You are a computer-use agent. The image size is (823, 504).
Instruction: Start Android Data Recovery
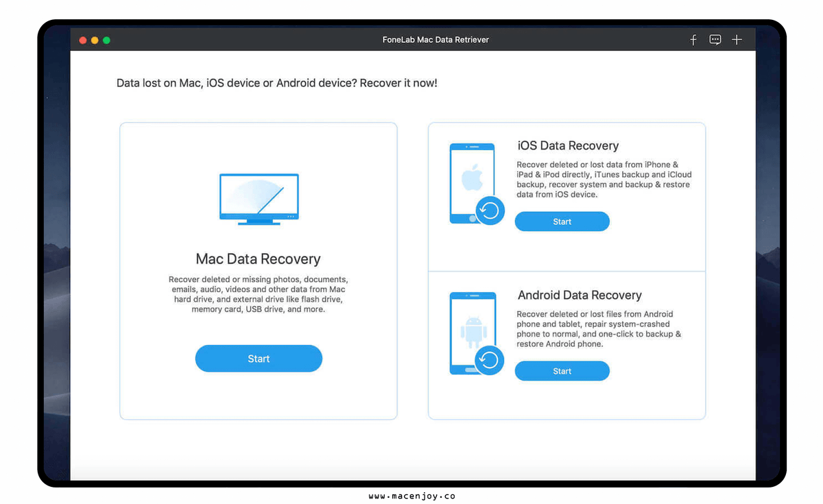[562, 371]
